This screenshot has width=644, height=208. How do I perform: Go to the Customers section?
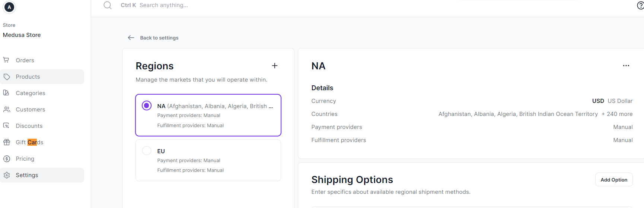pos(31,110)
